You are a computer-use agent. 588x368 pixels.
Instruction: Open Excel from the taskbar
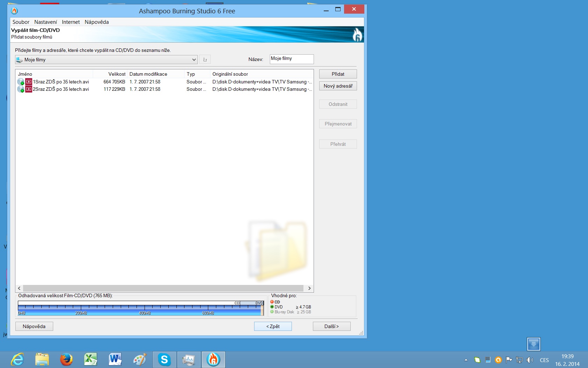(x=91, y=360)
